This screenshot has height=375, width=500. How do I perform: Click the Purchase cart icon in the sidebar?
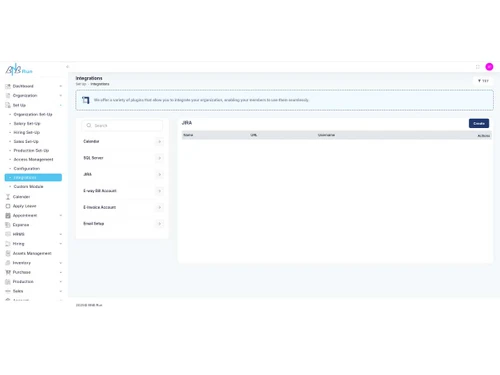tap(8, 272)
